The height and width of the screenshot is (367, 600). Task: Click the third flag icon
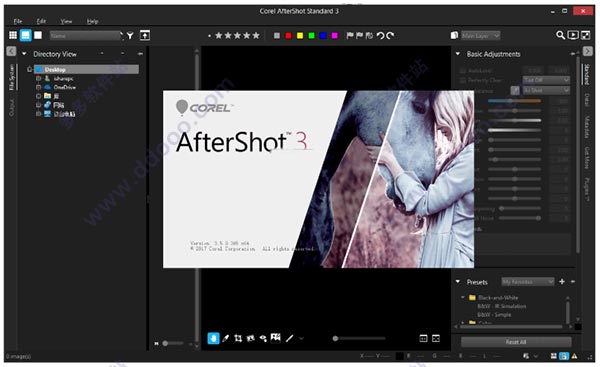[x=369, y=36]
